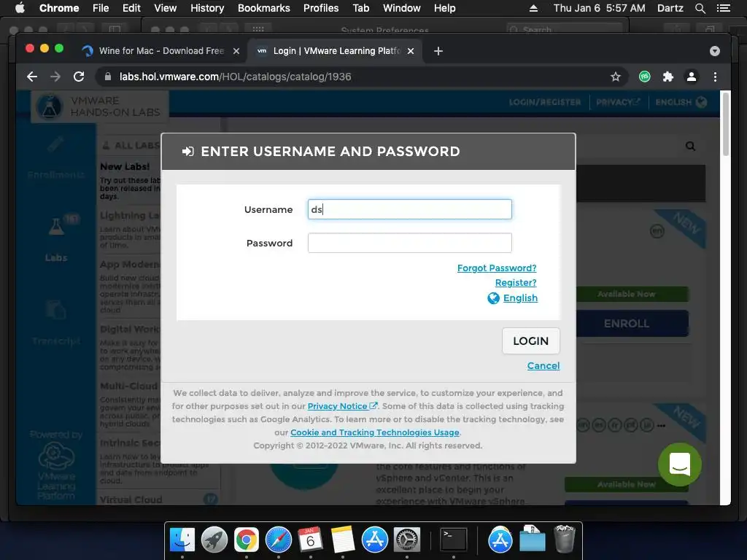
Task: Click the date and time in menu bar
Action: pos(600,8)
